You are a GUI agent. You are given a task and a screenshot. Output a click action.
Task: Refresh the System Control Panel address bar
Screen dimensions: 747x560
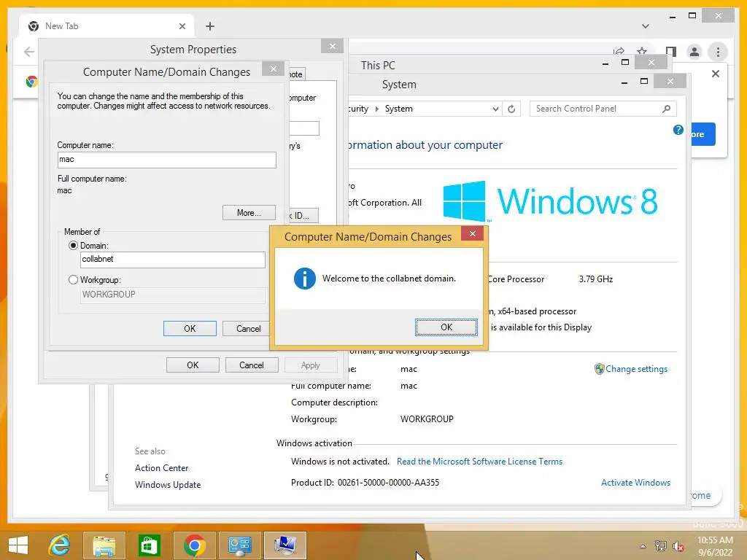click(511, 109)
